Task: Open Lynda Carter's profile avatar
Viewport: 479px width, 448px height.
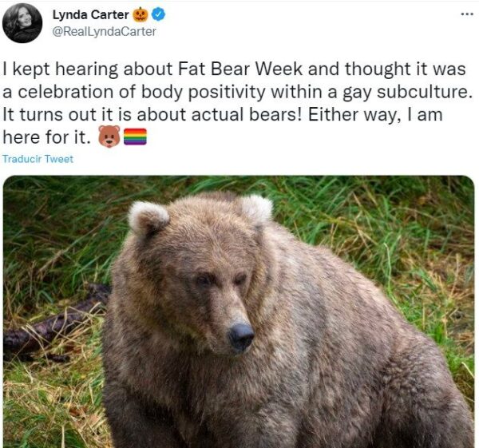Action: [22, 23]
